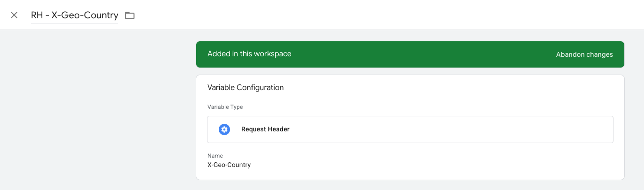Click empty space in the top header bar

(376, 15)
